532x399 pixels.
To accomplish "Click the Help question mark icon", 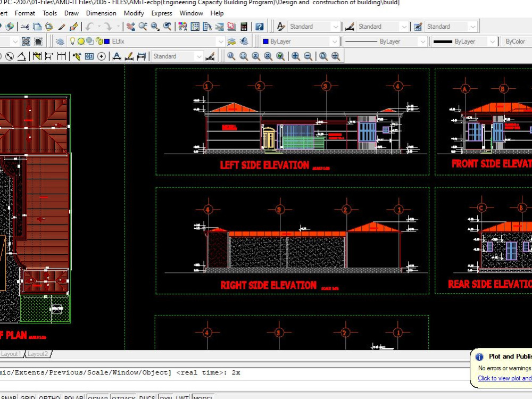I will click(x=259, y=26).
